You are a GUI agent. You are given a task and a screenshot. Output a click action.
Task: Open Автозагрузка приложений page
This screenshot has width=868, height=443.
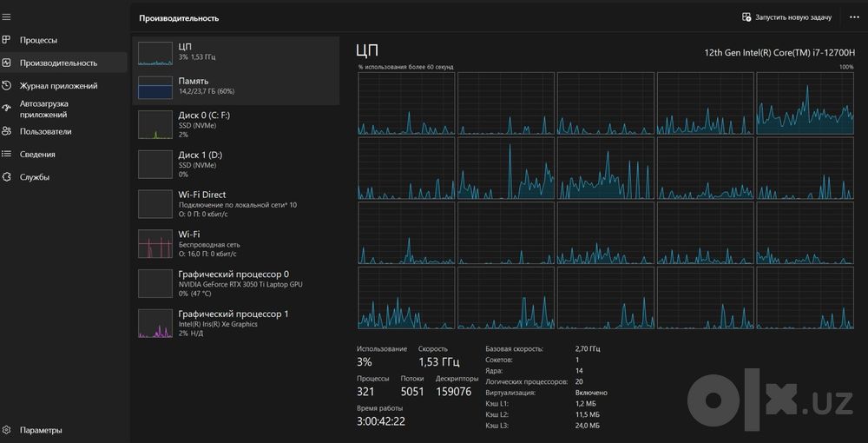click(x=63, y=109)
